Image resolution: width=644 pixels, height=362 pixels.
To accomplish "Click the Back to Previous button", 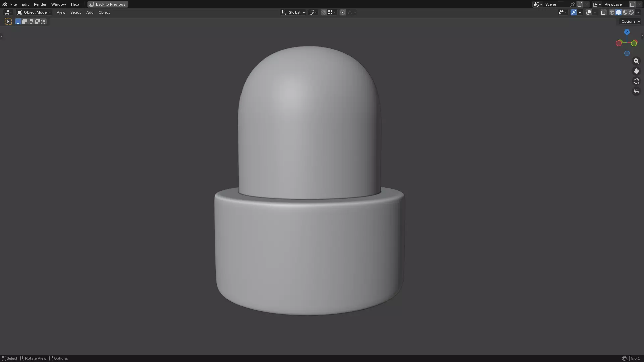I will (108, 4).
